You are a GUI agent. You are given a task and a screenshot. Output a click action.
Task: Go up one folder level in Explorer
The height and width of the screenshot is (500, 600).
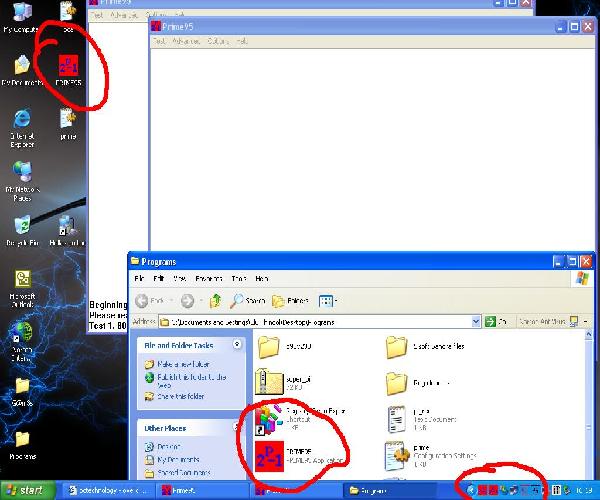215,301
